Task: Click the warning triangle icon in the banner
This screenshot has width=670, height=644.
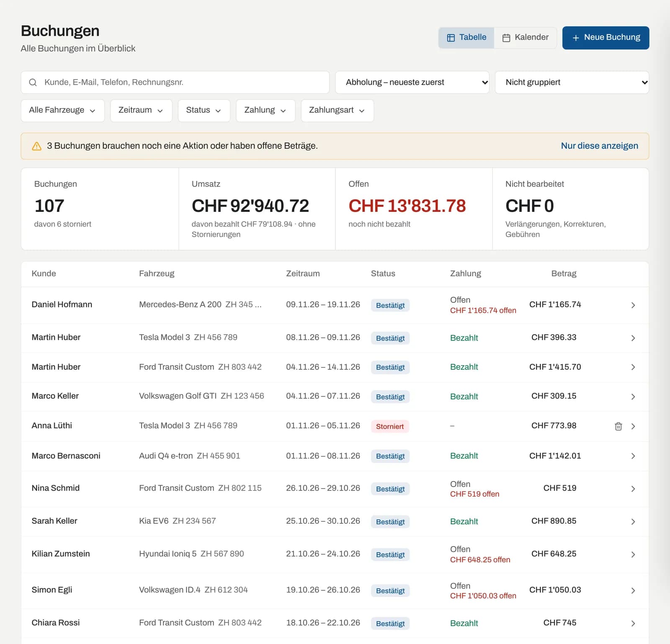Action: pyautogui.click(x=37, y=146)
